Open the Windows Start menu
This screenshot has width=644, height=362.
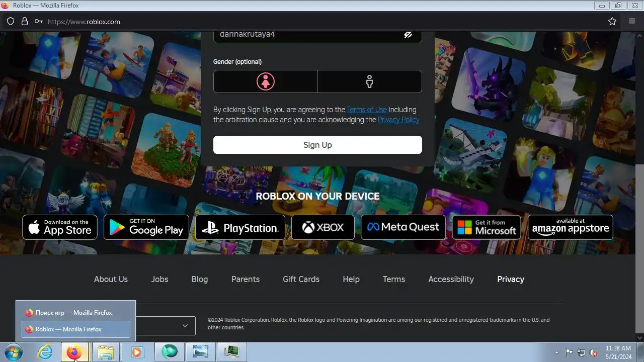(x=14, y=352)
